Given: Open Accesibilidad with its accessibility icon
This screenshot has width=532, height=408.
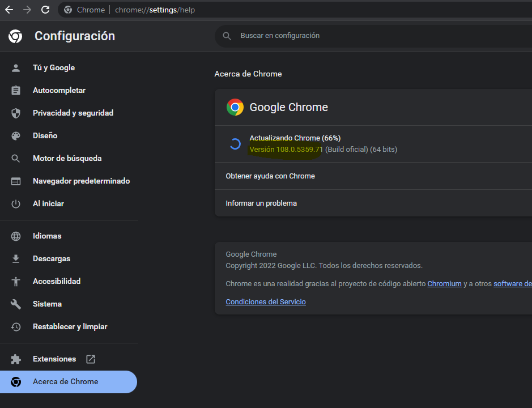Looking at the screenshot, I should pos(16,281).
